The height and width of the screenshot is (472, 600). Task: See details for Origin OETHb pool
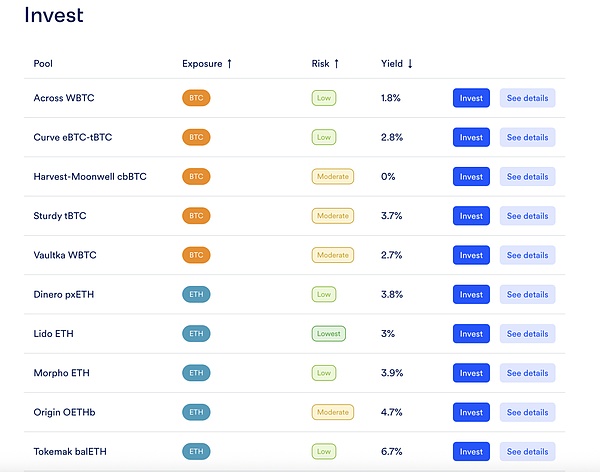(x=527, y=412)
